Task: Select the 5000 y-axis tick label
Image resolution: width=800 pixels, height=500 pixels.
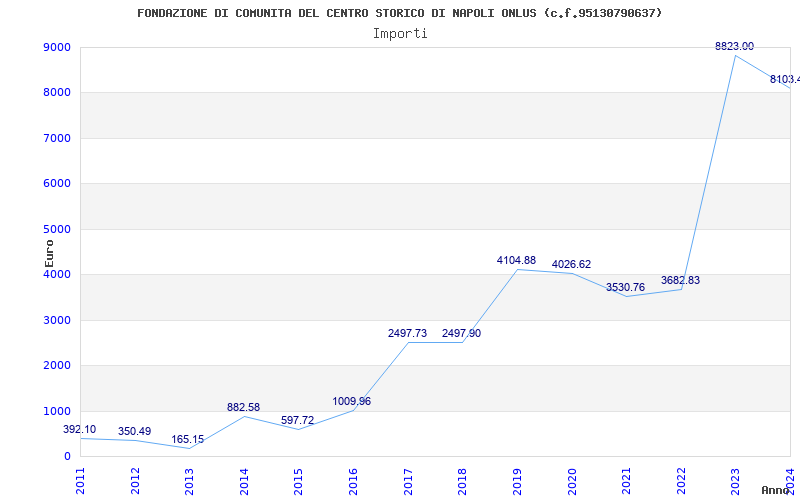Action: [57, 229]
